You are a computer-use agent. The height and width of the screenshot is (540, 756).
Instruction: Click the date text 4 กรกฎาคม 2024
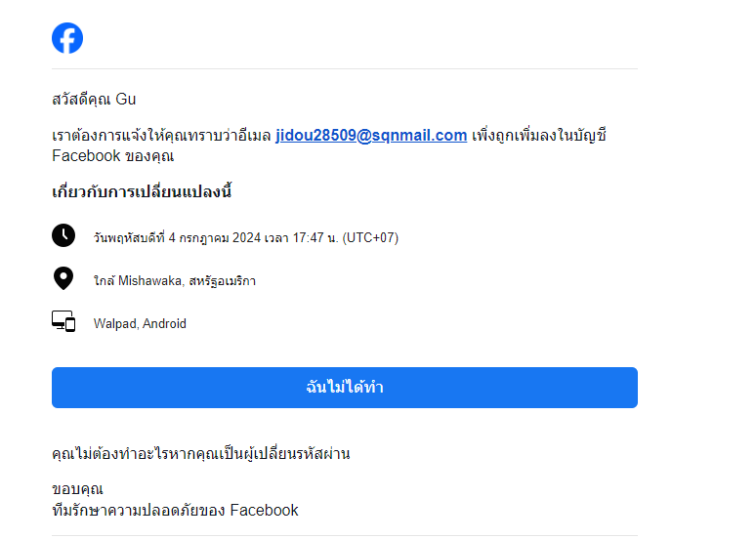pos(215,237)
